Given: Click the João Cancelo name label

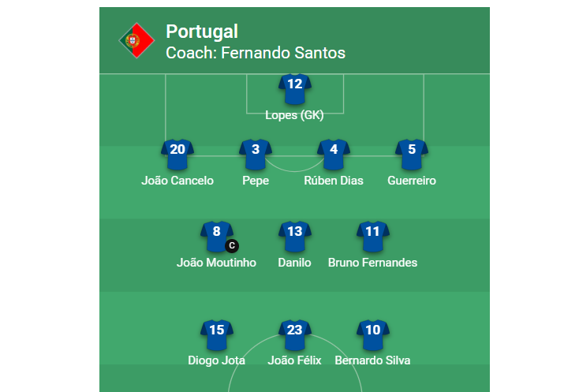Looking at the screenshot, I should click(177, 181).
